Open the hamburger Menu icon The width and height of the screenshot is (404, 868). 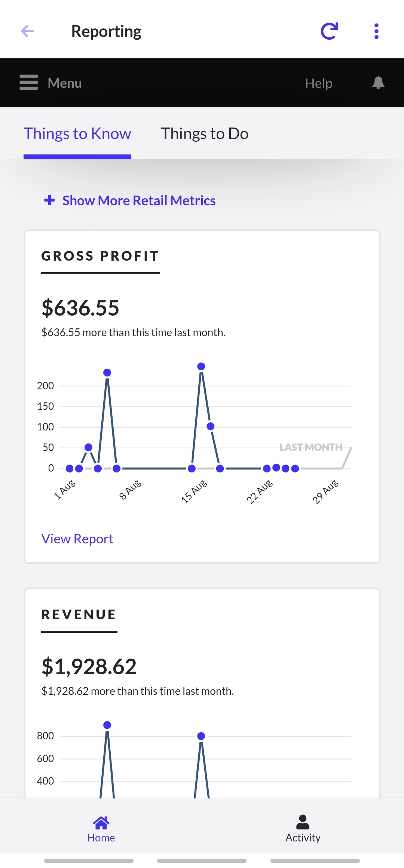pyautogui.click(x=29, y=83)
